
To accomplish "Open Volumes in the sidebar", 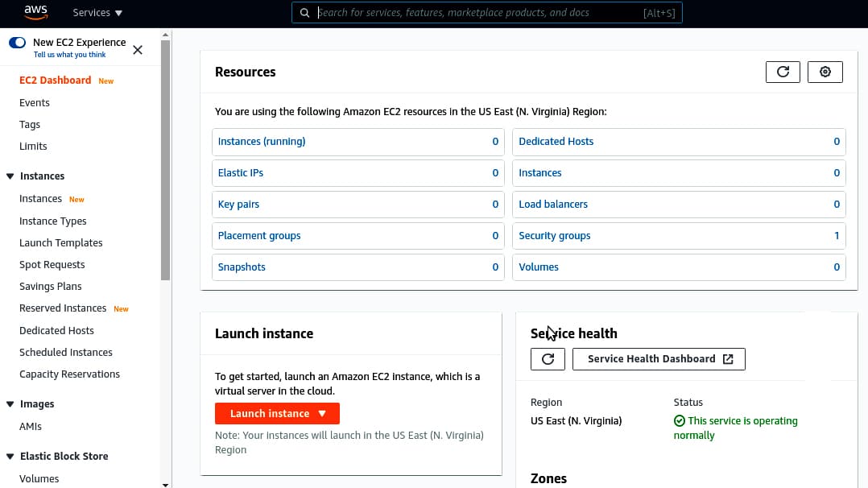I will coord(39,478).
